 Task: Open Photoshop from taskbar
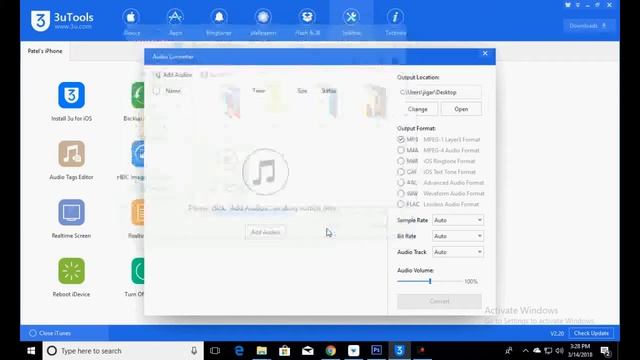pos(376,351)
